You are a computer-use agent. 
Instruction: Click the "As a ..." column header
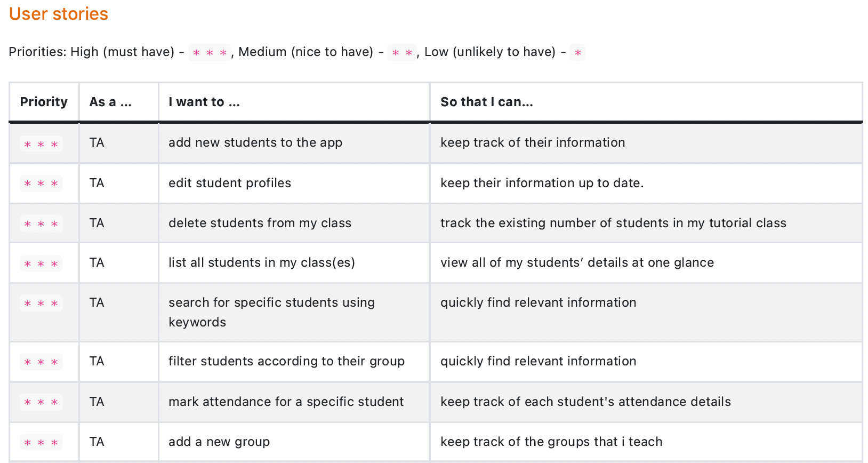point(110,102)
